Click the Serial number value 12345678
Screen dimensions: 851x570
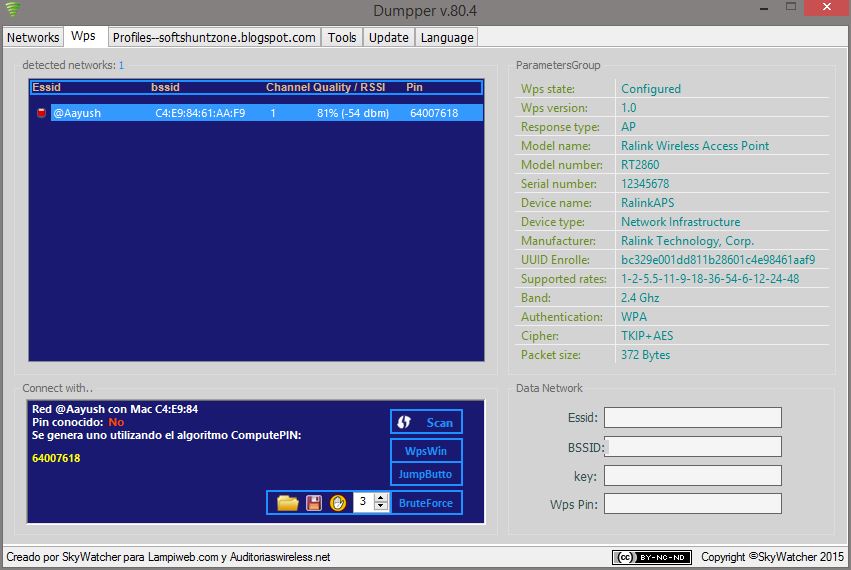(x=645, y=183)
